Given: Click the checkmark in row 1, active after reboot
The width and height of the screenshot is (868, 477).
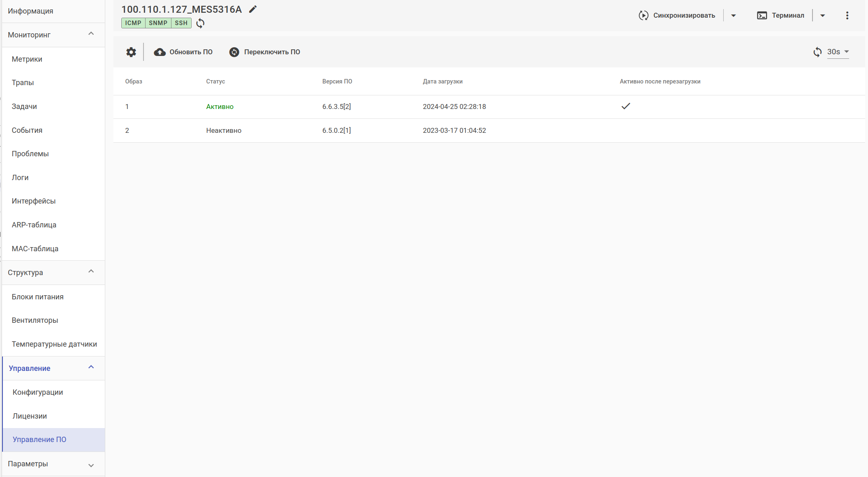Looking at the screenshot, I should (625, 106).
